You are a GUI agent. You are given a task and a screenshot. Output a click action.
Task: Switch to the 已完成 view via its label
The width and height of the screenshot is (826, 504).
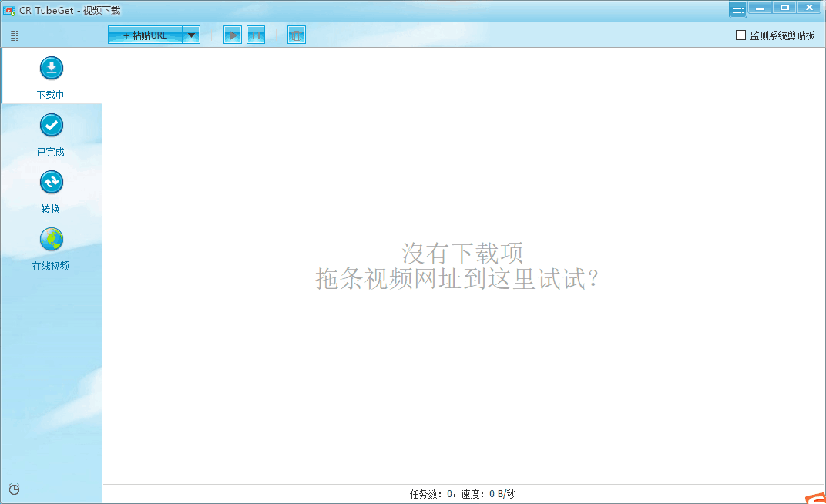tap(51, 151)
